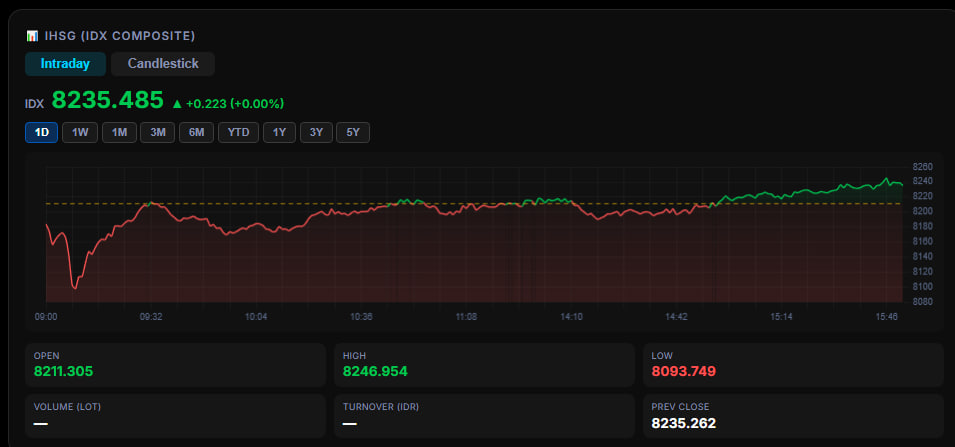Switch to the Intraday tab
This screenshot has width=955, height=447.
[65, 64]
